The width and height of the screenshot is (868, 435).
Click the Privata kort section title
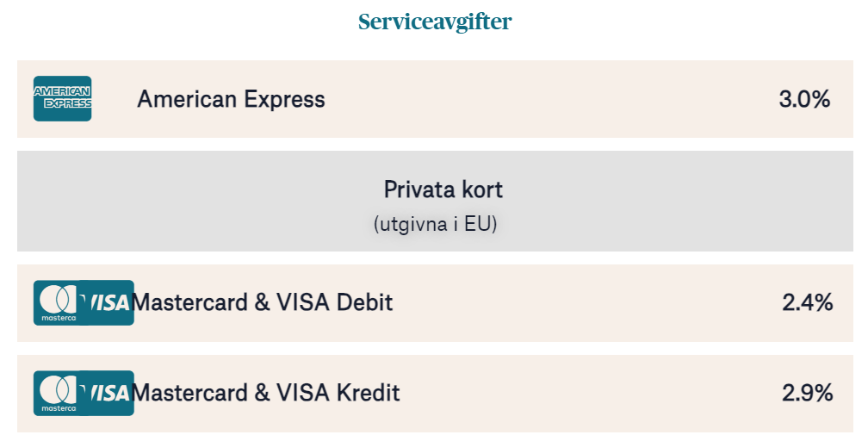pyautogui.click(x=443, y=190)
